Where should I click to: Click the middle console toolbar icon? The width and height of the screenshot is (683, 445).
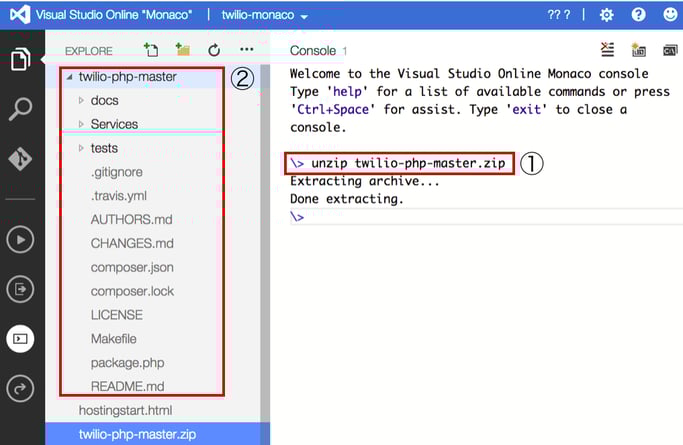click(639, 50)
